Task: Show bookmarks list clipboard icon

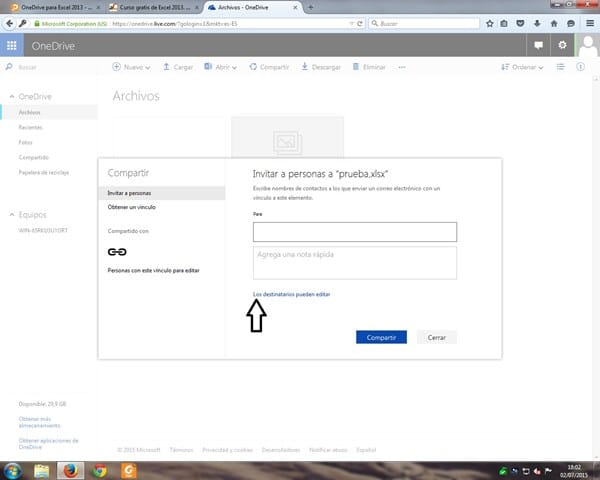Action: click(504, 23)
